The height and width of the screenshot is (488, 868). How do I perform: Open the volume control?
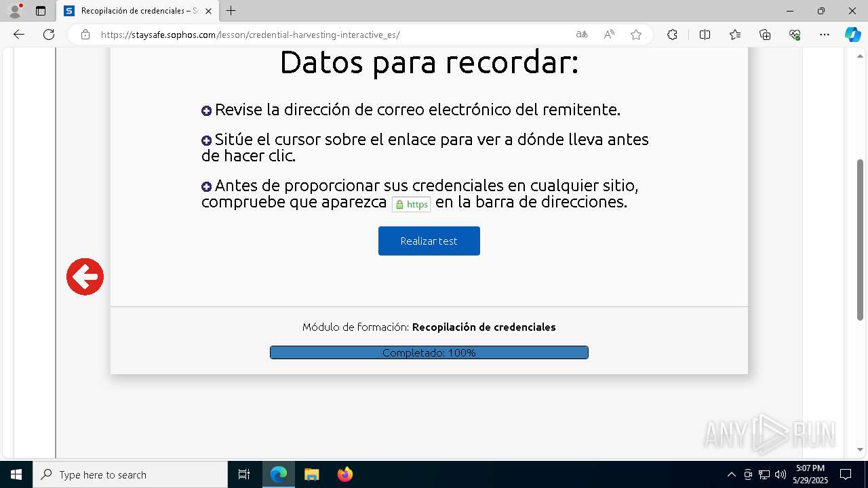coord(781,474)
